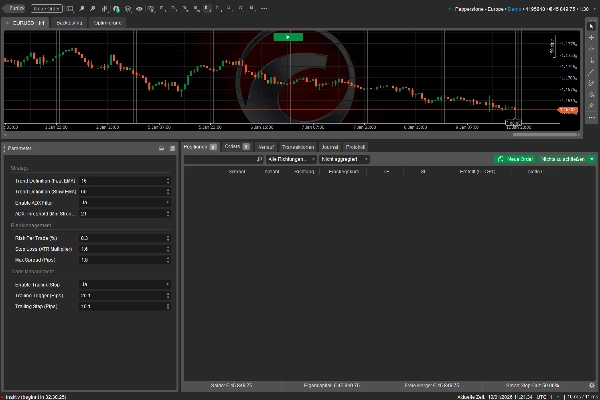Adjust the Slow EMA value stepper
This screenshot has height=400, width=600.
tap(168, 191)
